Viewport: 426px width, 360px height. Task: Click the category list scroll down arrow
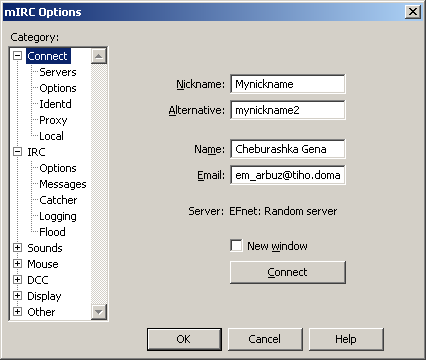coord(99,312)
